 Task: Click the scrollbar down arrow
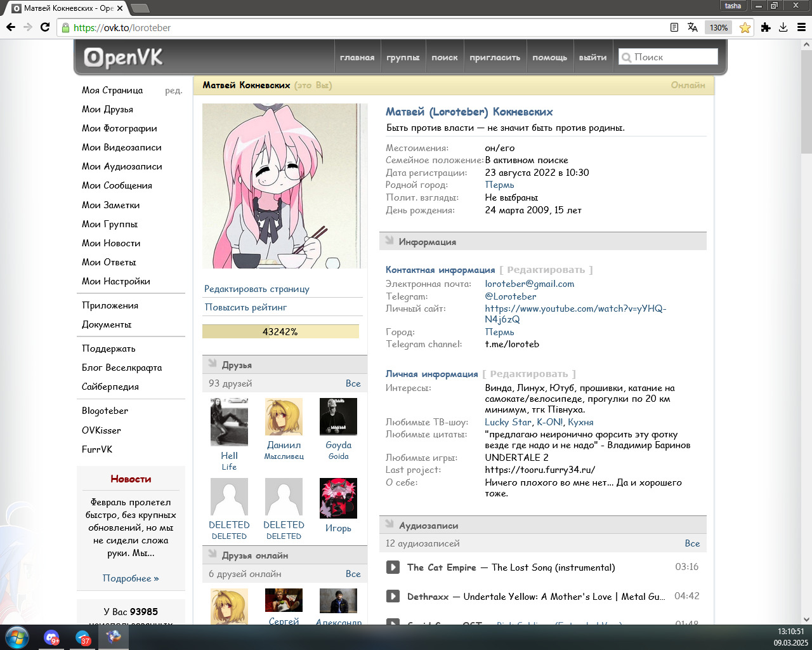pyautogui.click(x=806, y=620)
